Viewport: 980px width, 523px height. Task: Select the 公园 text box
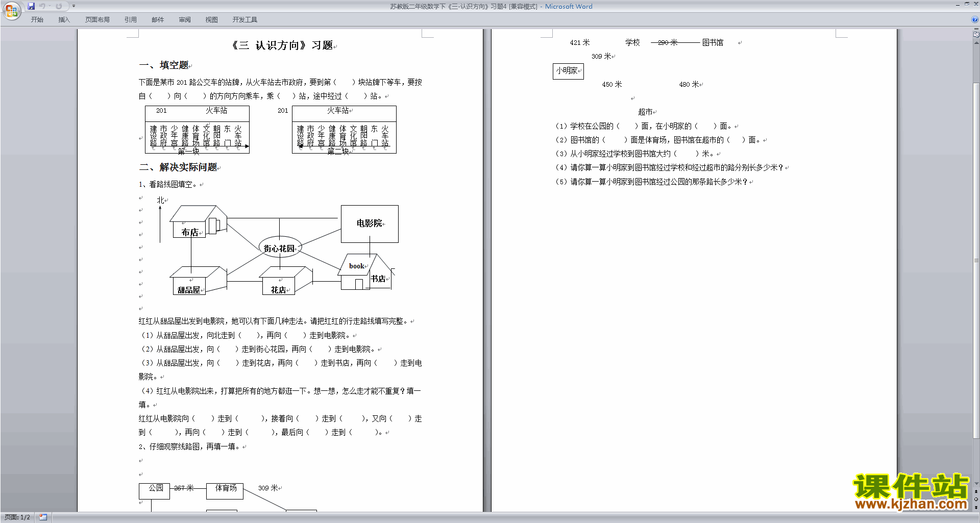click(154, 491)
